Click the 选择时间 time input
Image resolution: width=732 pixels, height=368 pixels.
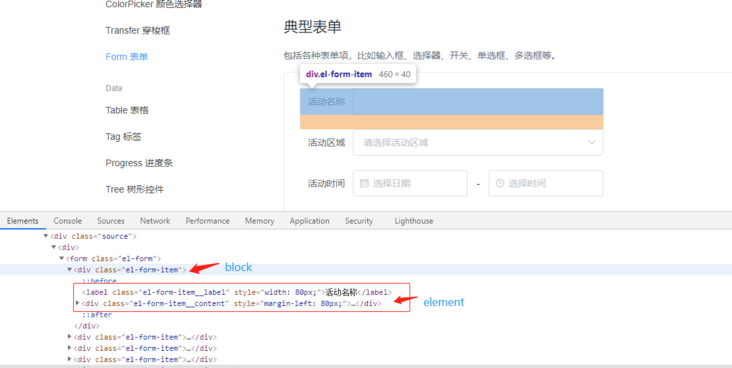point(546,184)
